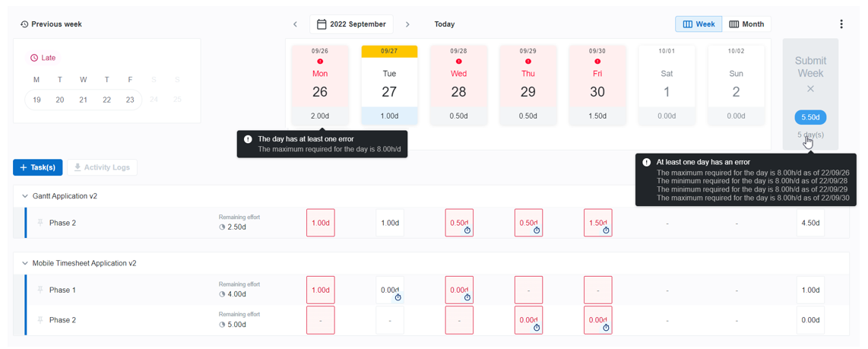Advance using the right chevron arrow
868x349 pixels.
coord(407,24)
